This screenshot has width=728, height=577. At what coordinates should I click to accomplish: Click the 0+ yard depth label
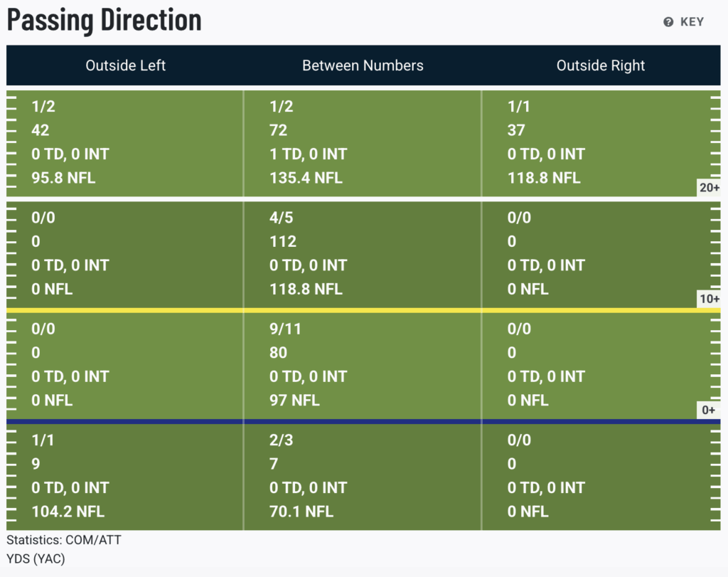(x=709, y=410)
